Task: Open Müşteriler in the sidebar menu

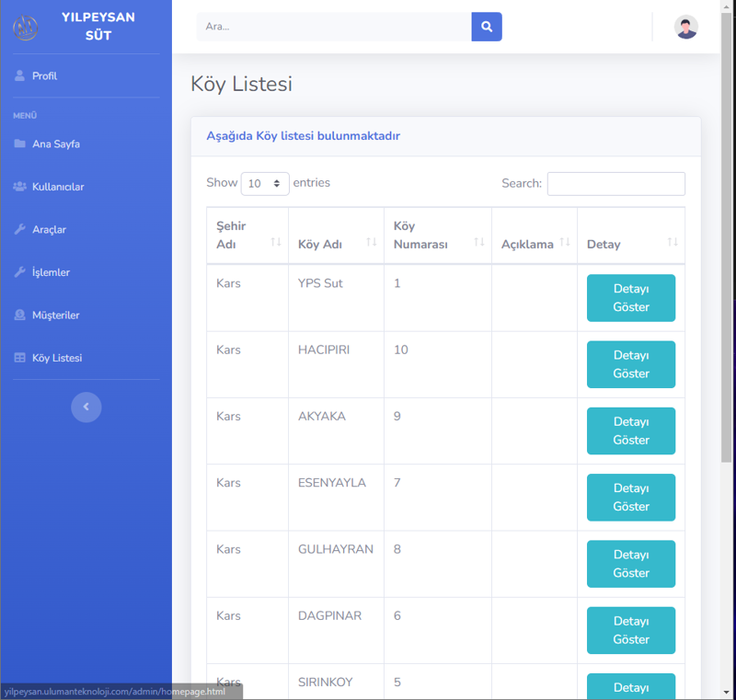Action: (55, 316)
